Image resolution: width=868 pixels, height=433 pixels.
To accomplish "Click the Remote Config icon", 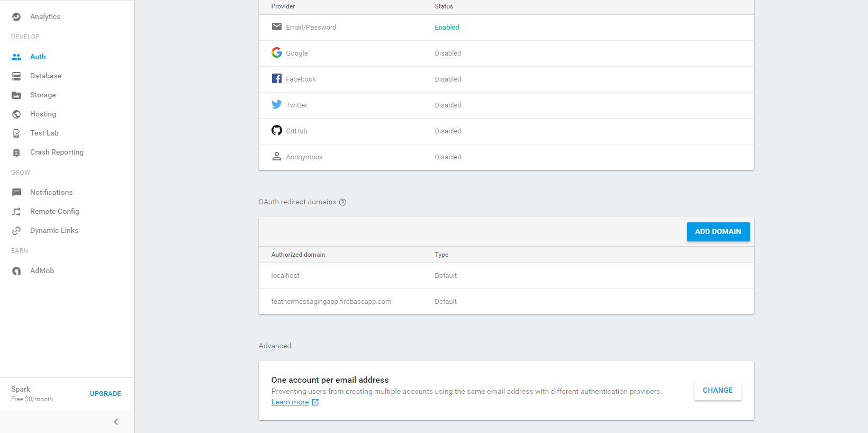I will point(16,212).
